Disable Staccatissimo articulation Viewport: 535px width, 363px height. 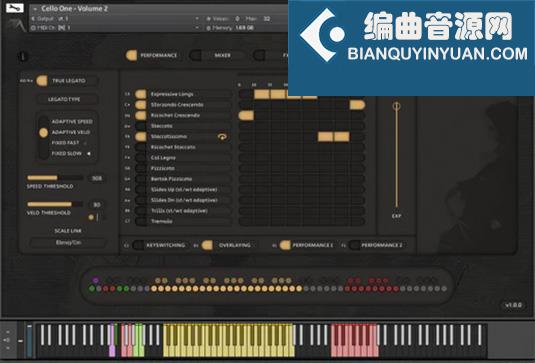pos(141,136)
